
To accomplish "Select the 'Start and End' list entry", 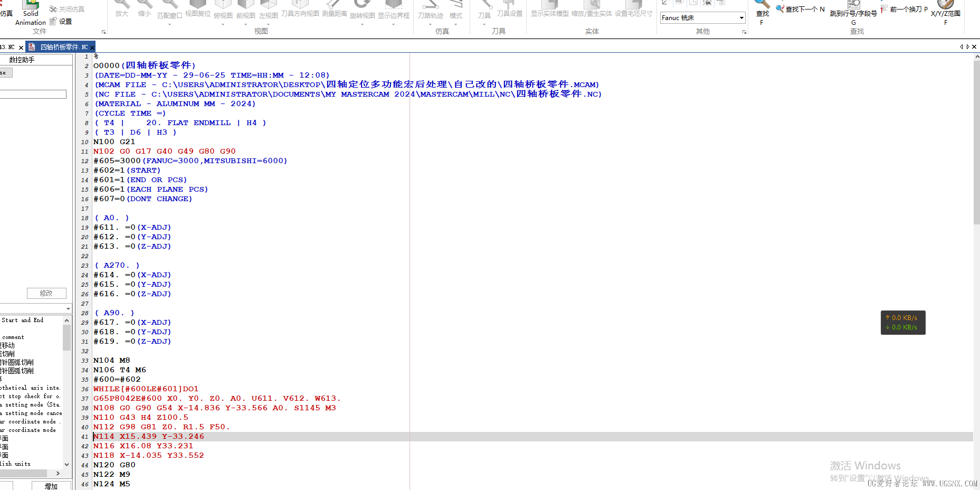I will 23,320.
